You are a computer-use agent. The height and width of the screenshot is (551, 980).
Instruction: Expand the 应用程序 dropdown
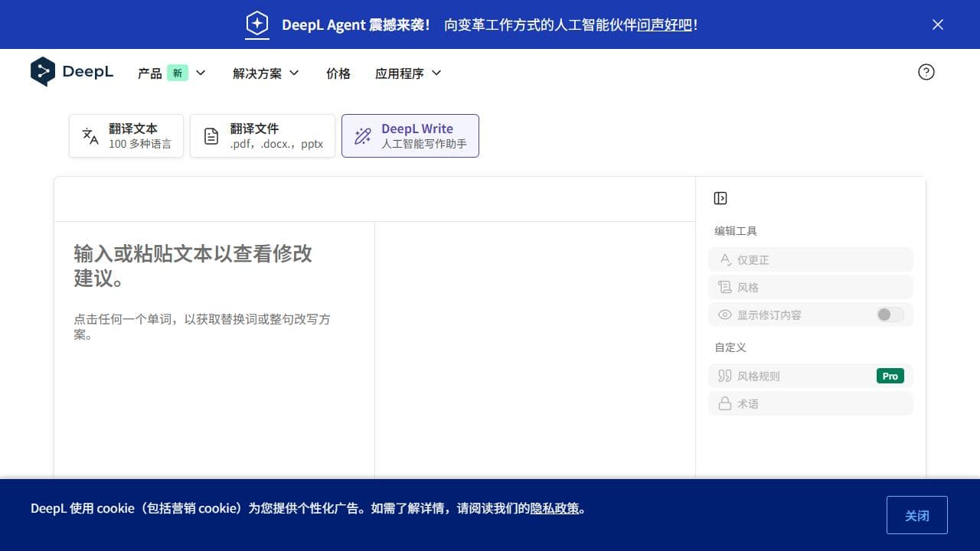[407, 73]
